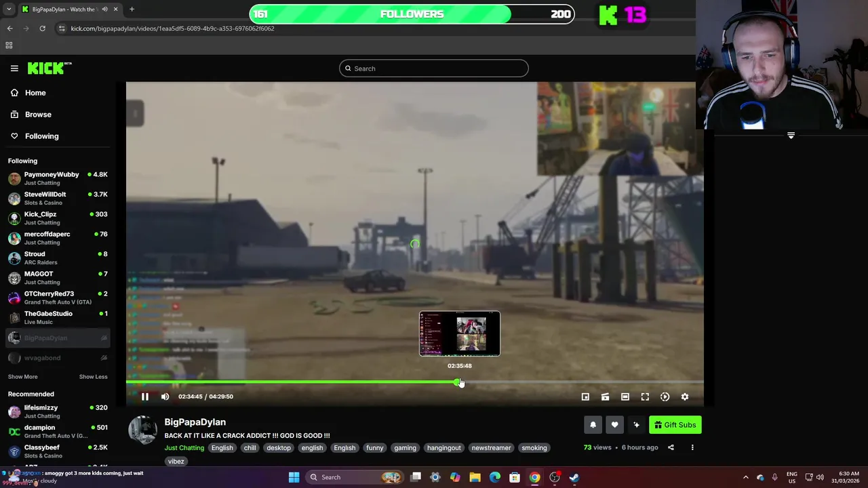The image size is (868, 488).
Task: Open Chrome apps grid icon
Action: coord(9,45)
